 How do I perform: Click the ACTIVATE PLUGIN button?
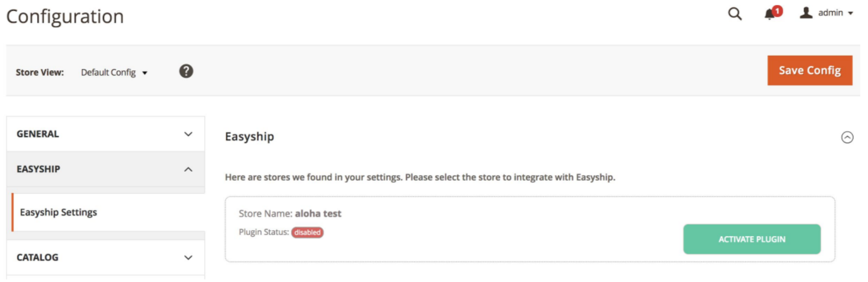pos(752,239)
